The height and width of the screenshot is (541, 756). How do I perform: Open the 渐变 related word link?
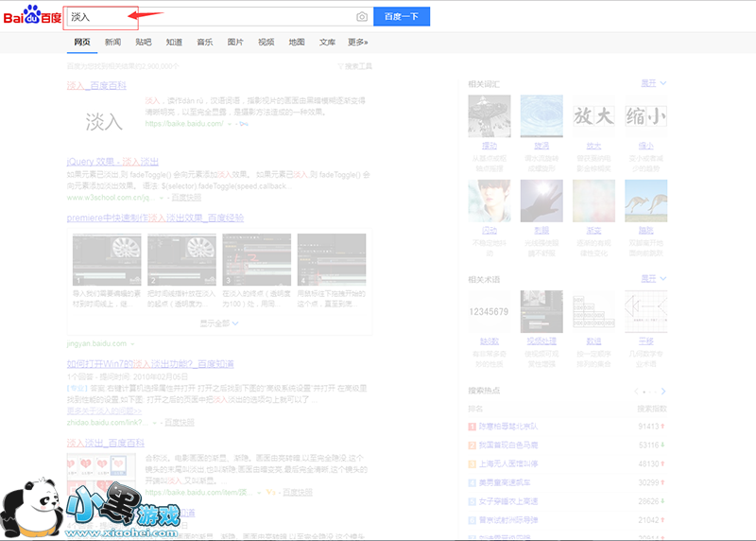tap(593, 231)
